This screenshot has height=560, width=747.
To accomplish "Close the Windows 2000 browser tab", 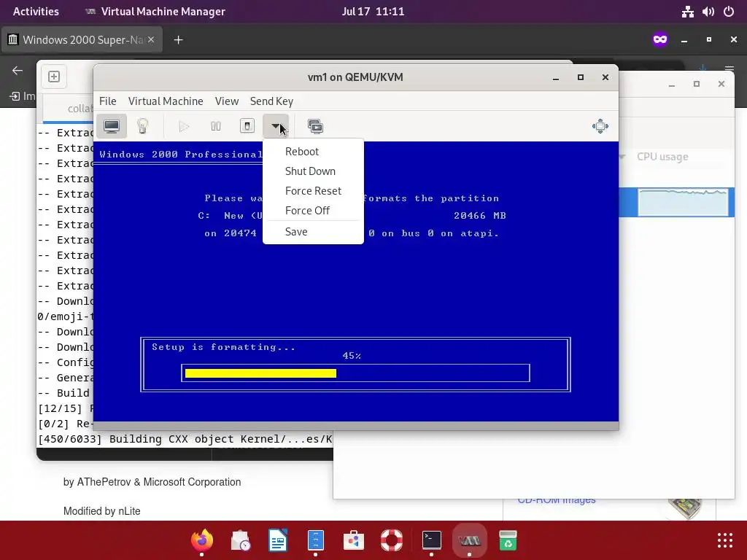I will [x=151, y=39].
